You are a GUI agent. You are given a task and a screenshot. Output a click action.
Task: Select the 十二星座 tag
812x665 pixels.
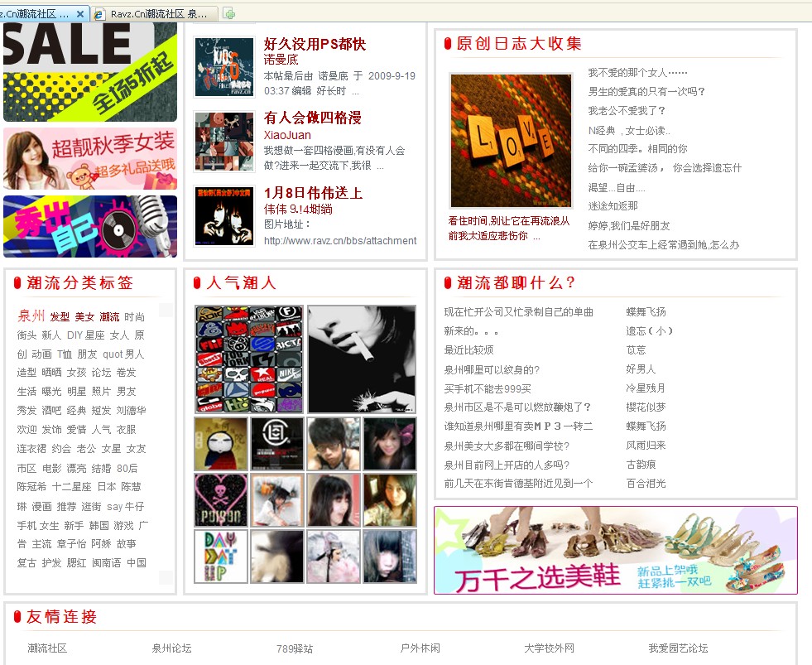(71, 486)
